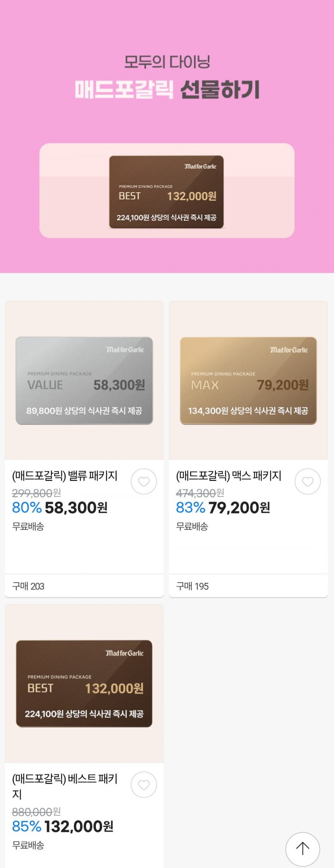The height and width of the screenshot is (868, 334).
Task: Open the (매드포갈릭) 맥스 패키지 title link
Action: [229, 475]
